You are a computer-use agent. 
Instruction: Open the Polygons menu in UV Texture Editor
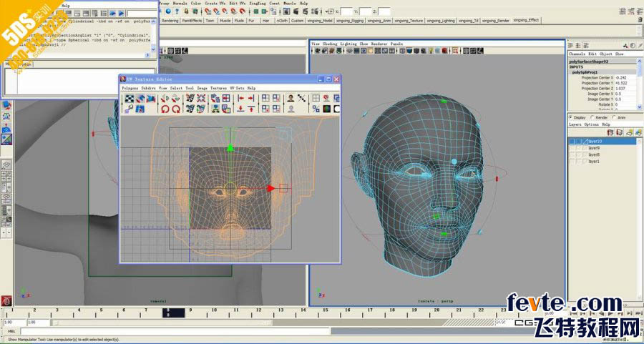click(x=130, y=88)
